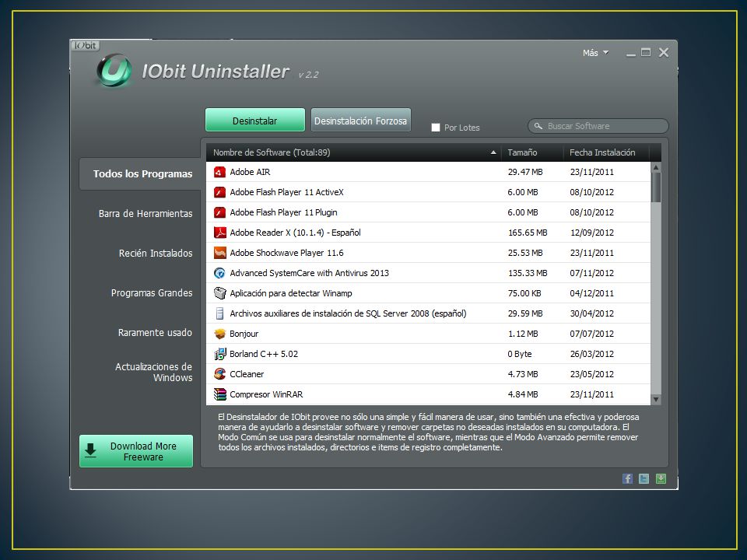This screenshot has width=747, height=560.
Task: Enable the Por Lotes checkbox
Action: (436, 128)
